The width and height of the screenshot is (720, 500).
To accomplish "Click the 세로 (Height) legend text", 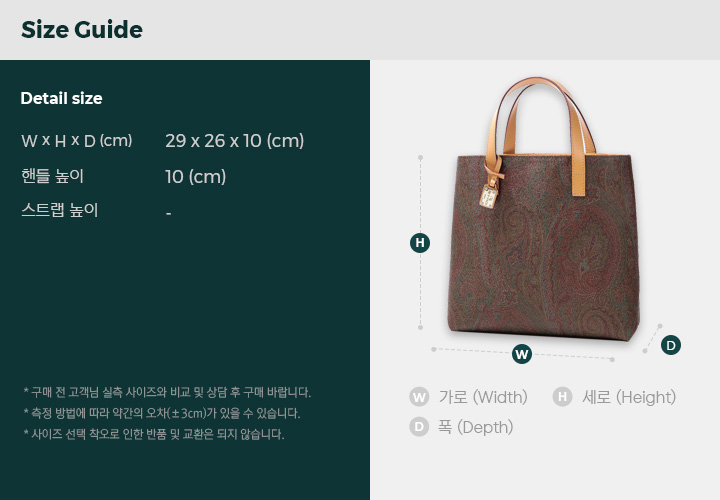I will [629, 397].
